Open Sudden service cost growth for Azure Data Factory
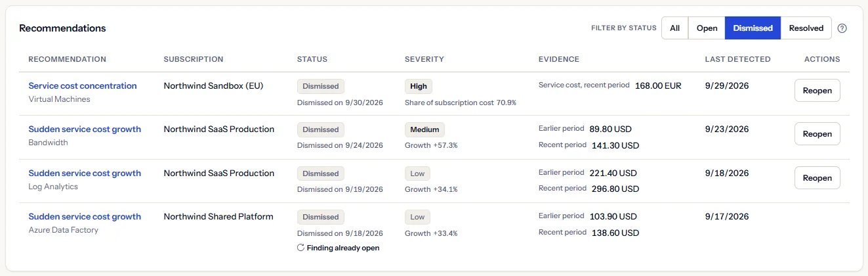 coord(85,217)
